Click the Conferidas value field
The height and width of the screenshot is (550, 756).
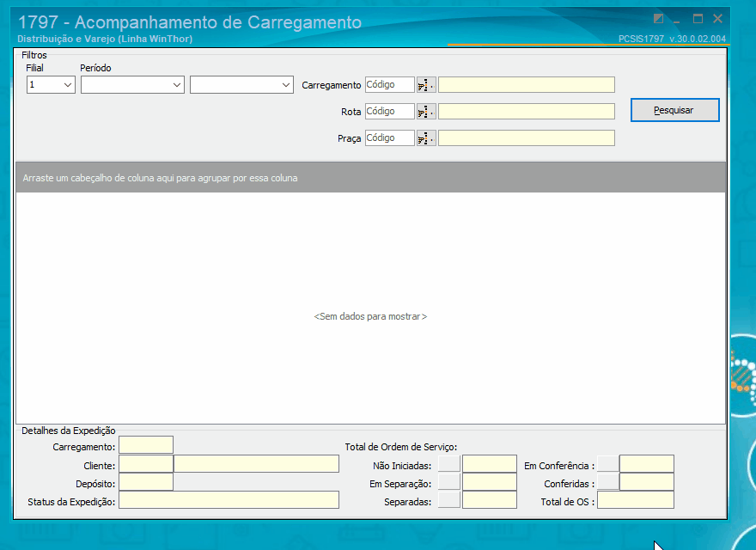pos(647,481)
